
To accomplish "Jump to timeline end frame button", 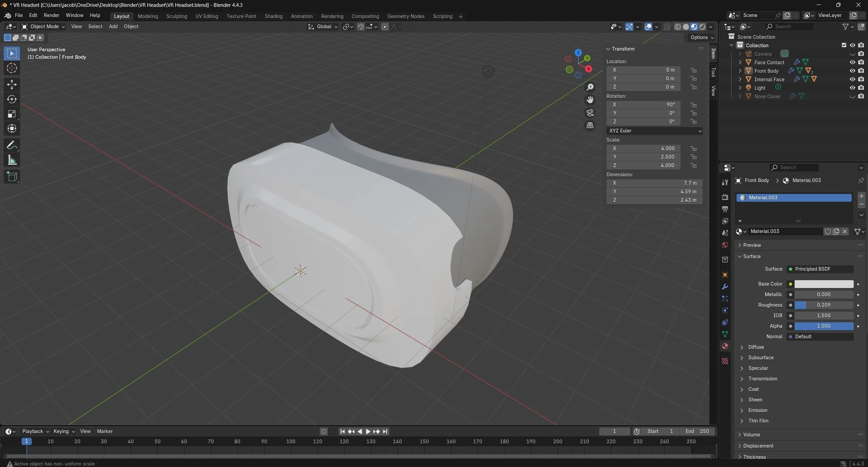I will [385, 432].
